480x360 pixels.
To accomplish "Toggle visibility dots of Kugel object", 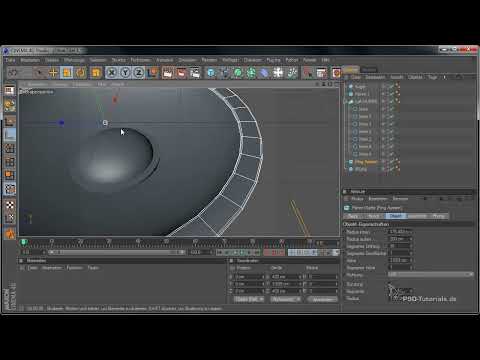I will (x=384, y=86).
